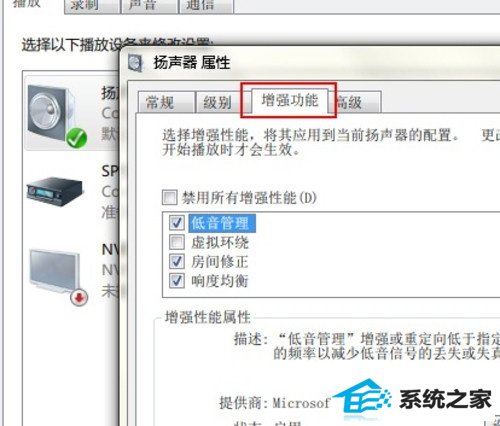This screenshot has height=426, width=500.
Task: Uncheck the 房间修正 checkbox
Action: point(176,261)
